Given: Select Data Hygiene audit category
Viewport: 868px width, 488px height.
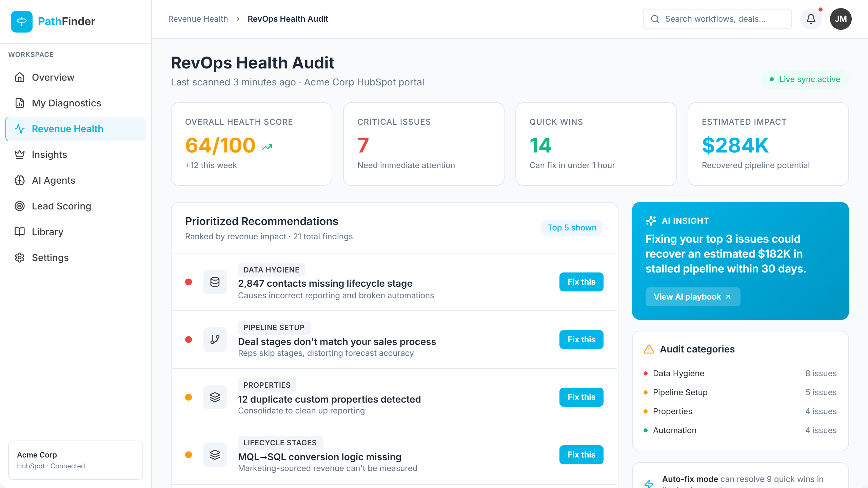Looking at the screenshot, I should (x=740, y=373).
